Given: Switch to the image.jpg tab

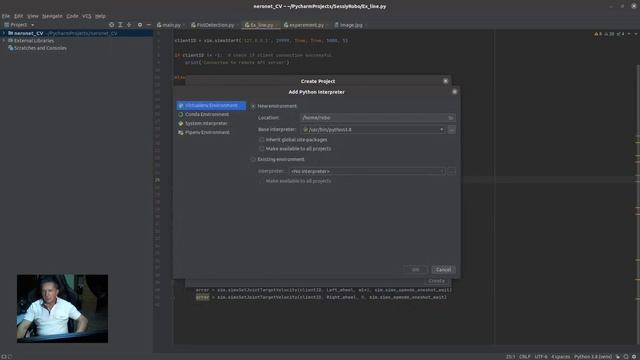Looking at the screenshot, I should coord(350,25).
